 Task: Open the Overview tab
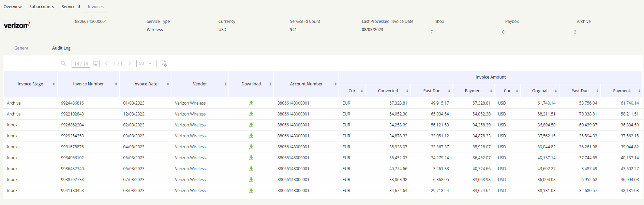click(13, 6)
